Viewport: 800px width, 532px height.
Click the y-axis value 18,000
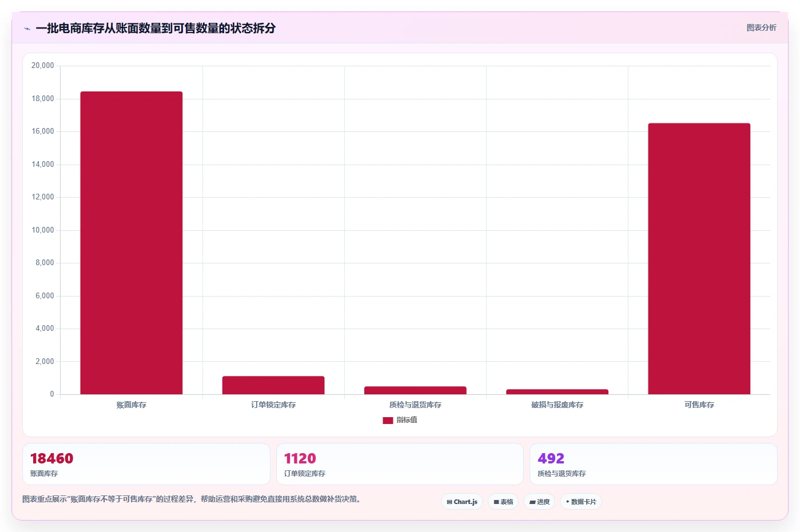point(42,99)
